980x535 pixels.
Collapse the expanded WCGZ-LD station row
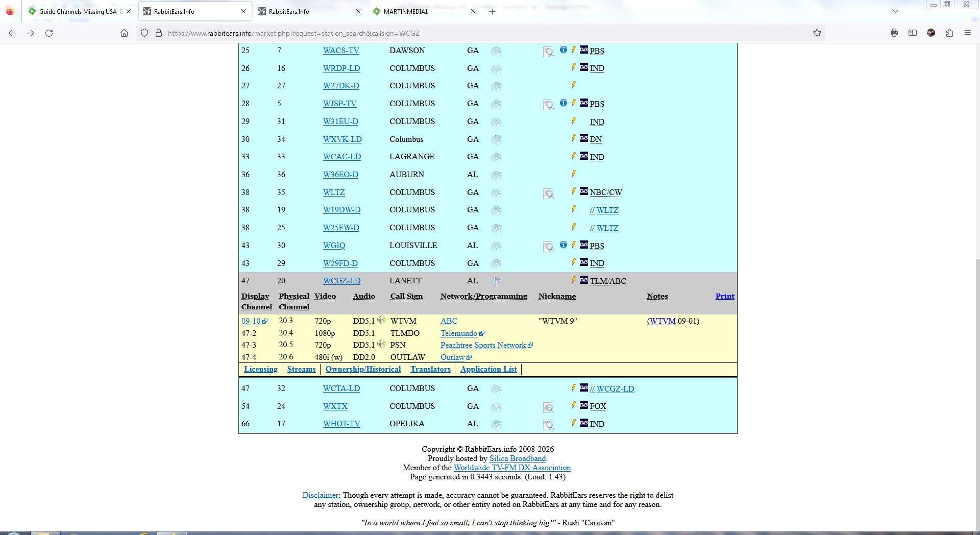(341, 281)
